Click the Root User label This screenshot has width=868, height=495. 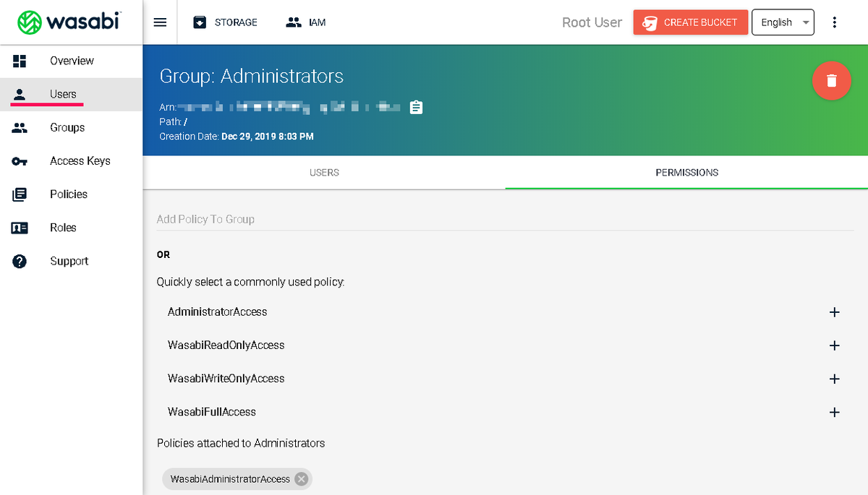point(592,22)
